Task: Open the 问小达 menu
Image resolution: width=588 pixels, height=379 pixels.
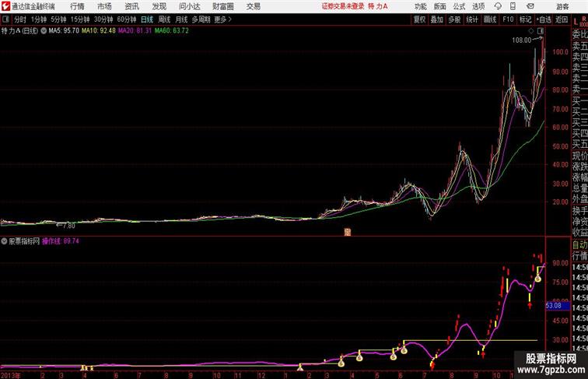Action: (189, 6)
